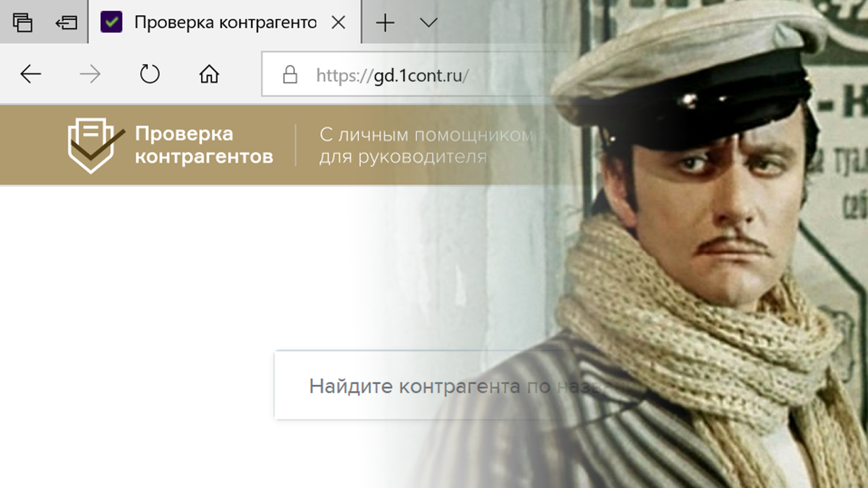Close the Проверка контрагенто tab
This screenshot has width=868, height=488.
(339, 22)
